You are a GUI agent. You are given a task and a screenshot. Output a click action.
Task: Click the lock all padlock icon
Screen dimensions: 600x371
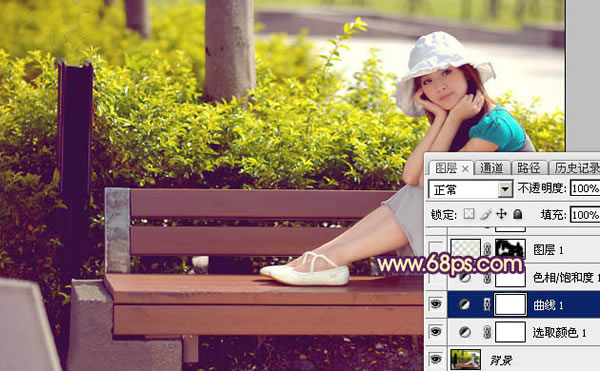518,214
